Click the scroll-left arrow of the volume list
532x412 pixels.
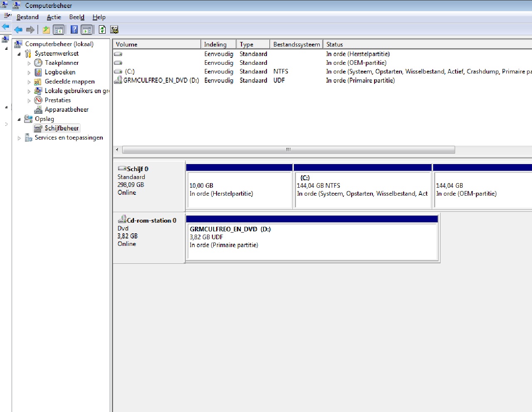(117, 150)
